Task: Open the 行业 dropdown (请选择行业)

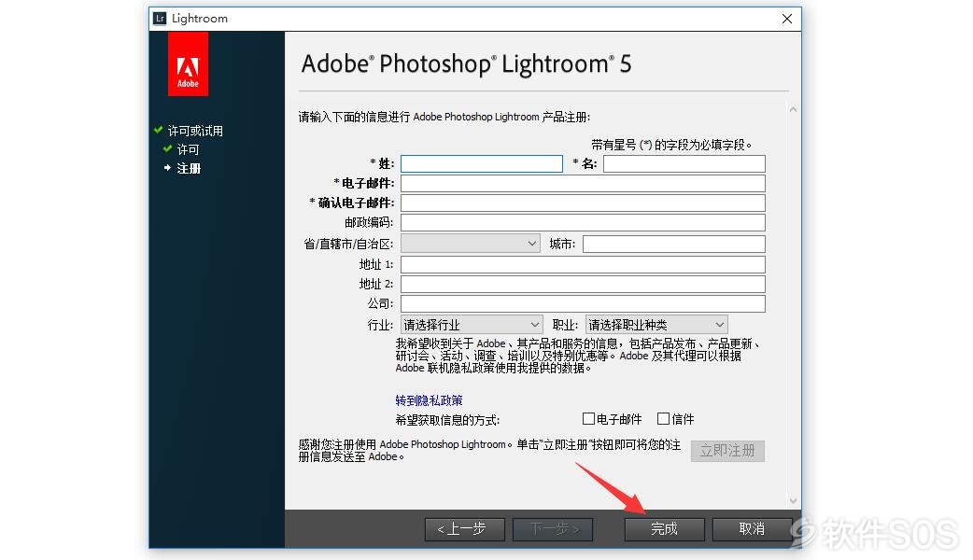Action: click(472, 325)
